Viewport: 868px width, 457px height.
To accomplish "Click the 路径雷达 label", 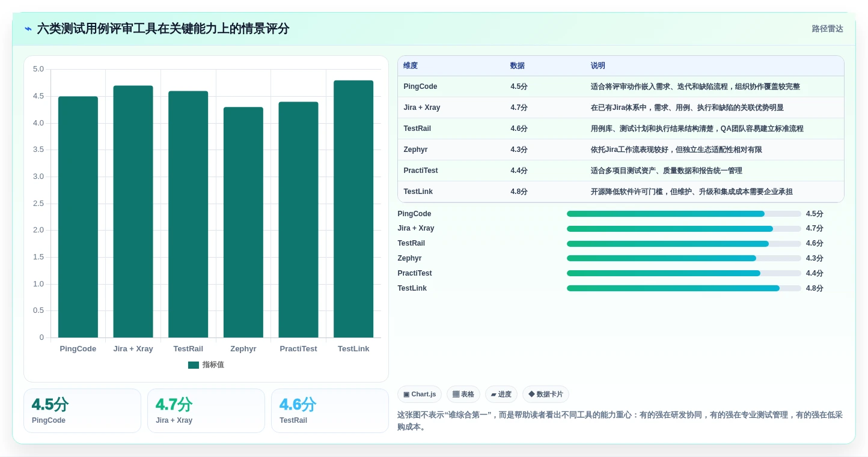I will point(827,29).
